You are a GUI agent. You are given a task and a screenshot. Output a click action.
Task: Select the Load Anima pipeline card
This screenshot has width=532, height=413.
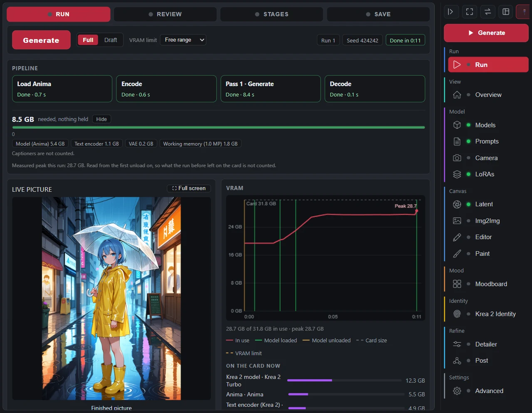tap(62, 89)
